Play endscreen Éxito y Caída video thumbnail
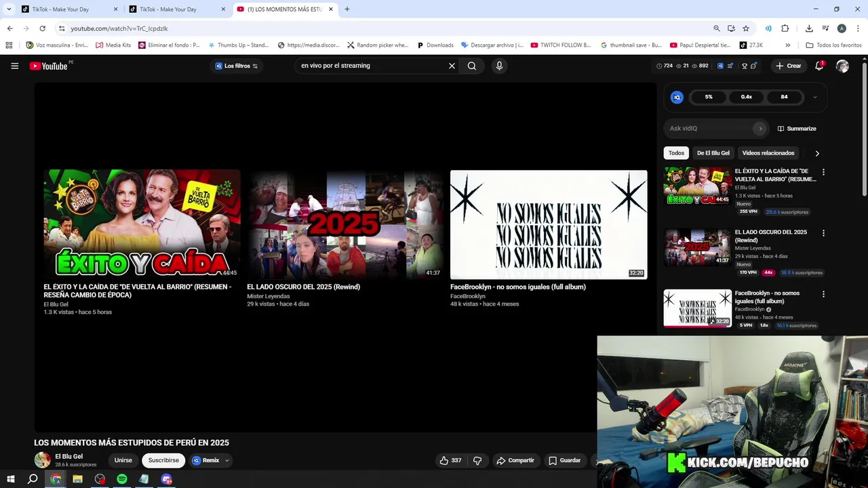Screen dimensions: 868x488 [142, 224]
